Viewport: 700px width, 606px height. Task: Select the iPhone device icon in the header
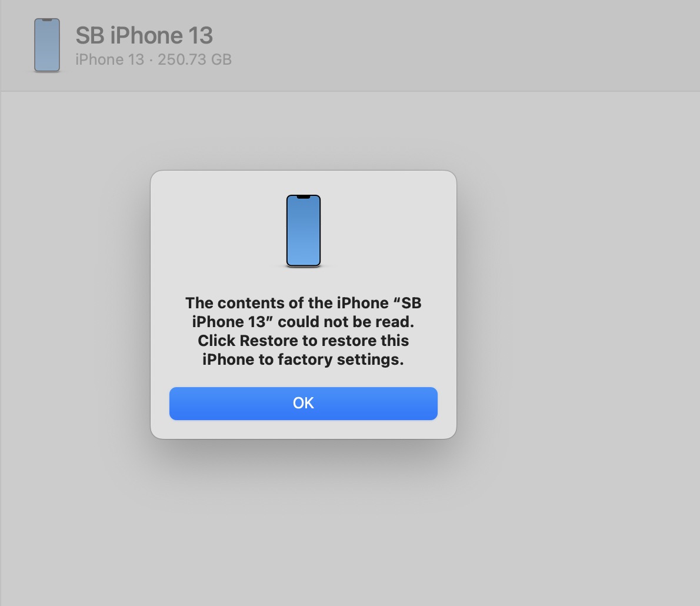tap(47, 45)
